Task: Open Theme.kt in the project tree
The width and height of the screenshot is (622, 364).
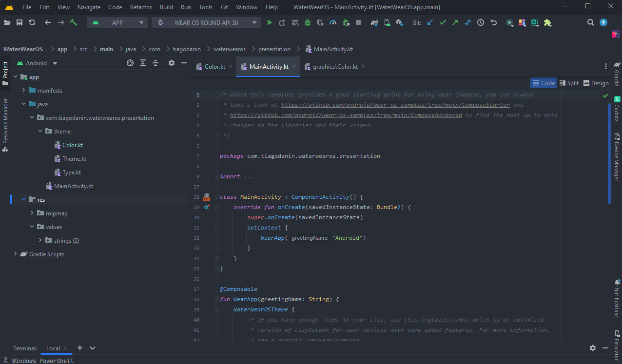Action: coord(74,159)
